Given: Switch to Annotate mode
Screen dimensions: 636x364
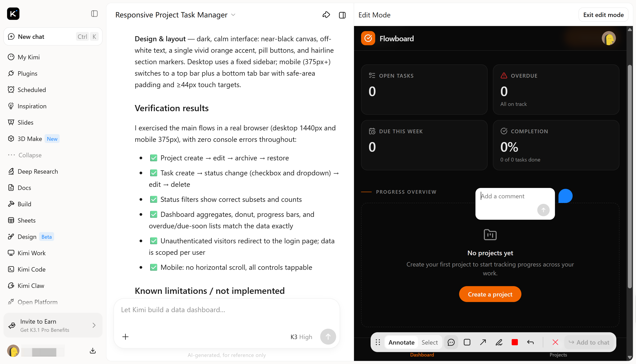Looking at the screenshot, I should coord(401,343).
